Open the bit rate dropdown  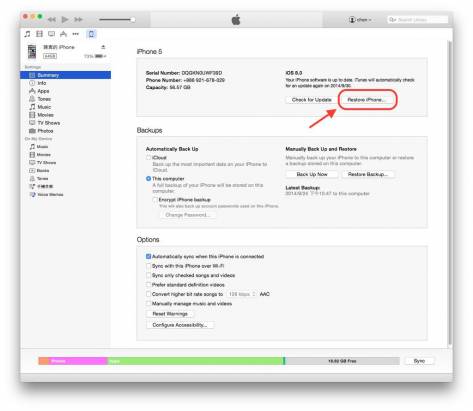click(242, 294)
